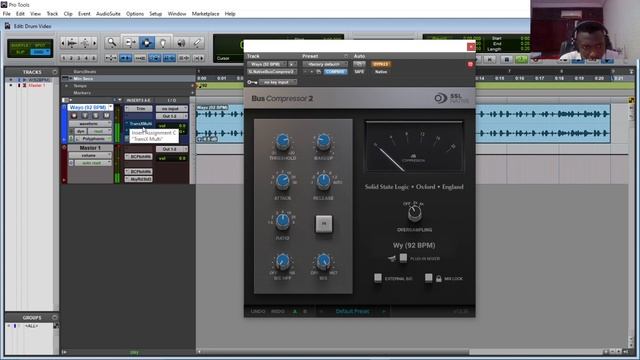Click the SSL Native logo
Image resolution: width=640 pixels, height=360 pixels.
(451, 98)
